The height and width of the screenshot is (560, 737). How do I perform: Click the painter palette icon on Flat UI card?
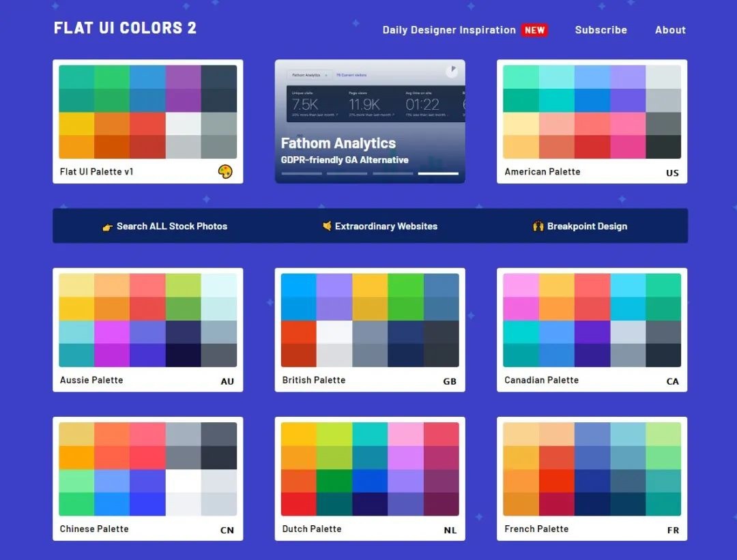point(225,171)
